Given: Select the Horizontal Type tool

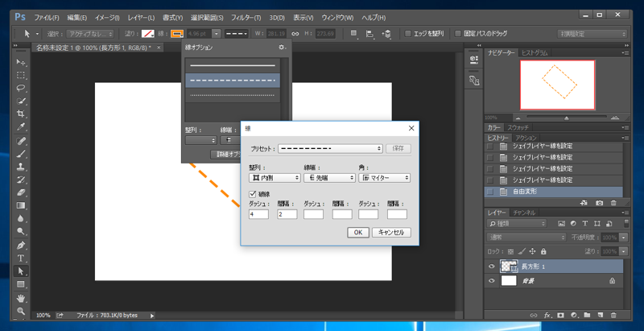Looking at the screenshot, I should pos(21,259).
